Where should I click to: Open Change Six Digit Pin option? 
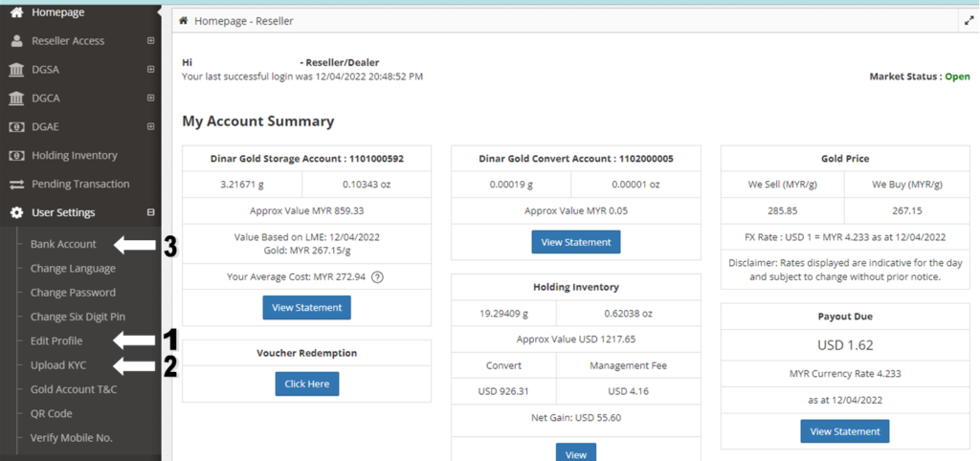[x=78, y=317]
